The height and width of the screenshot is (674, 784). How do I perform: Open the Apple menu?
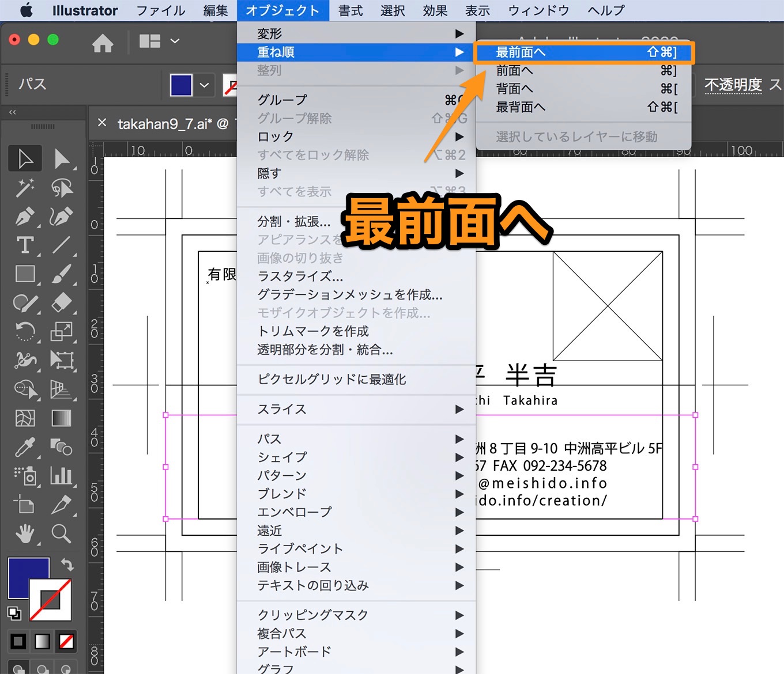tap(26, 10)
